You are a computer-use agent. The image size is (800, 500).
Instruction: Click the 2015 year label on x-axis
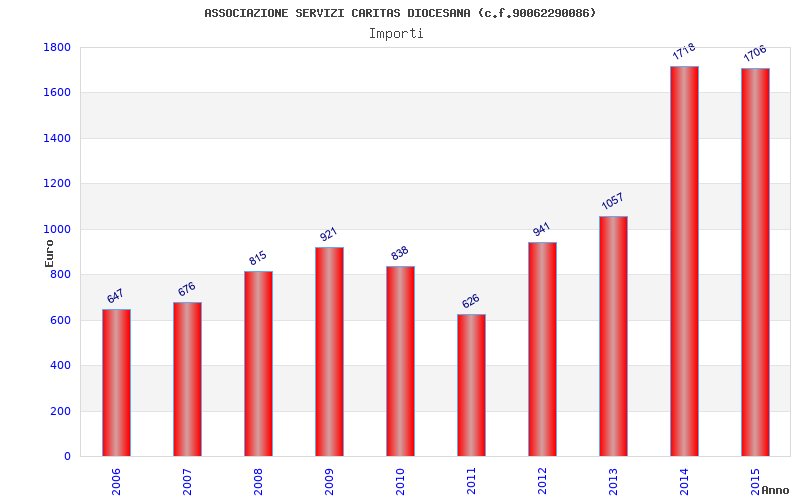pos(755,482)
